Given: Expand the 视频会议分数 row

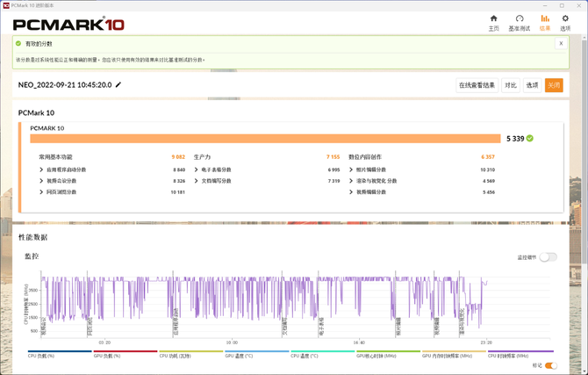Looking at the screenshot, I should [41, 181].
